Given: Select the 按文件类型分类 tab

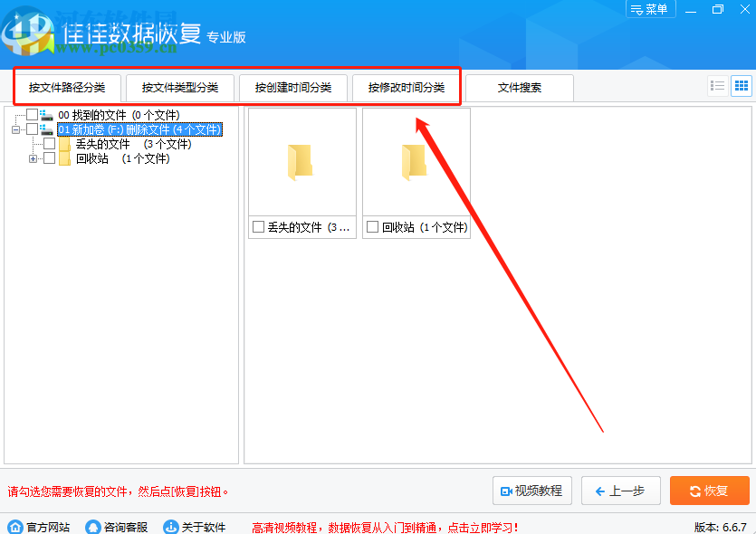Looking at the screenshot, I should click(x=180, y=88).
